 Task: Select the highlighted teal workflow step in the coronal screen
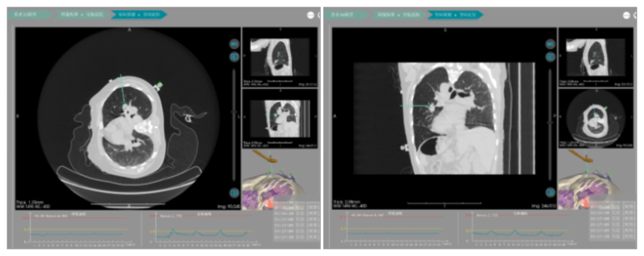click(x=456, y=14)
